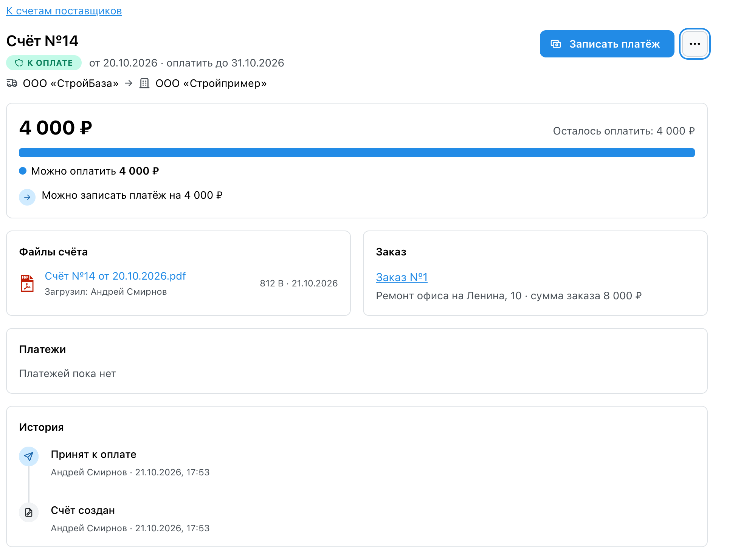The width and height of the screenshot is (738, 560).
Task: Click the large 4 000 ₽ total amount
Action: (x=56, y=128)
